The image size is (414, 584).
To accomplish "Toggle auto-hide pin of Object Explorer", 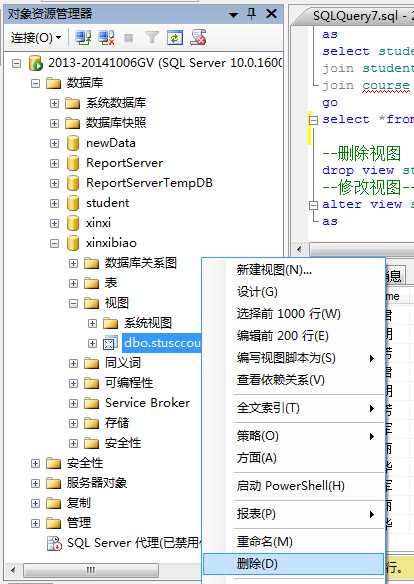I will coord(252,14).
